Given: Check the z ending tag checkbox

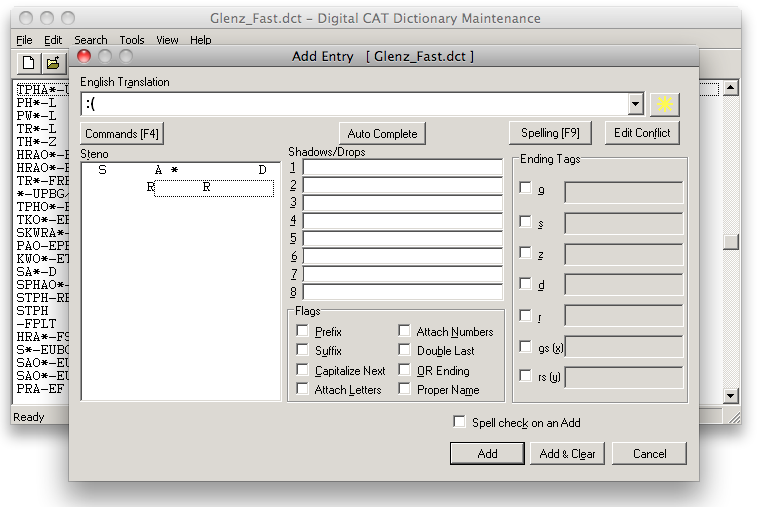Looking at the screenshot, I should coord(525,253).
